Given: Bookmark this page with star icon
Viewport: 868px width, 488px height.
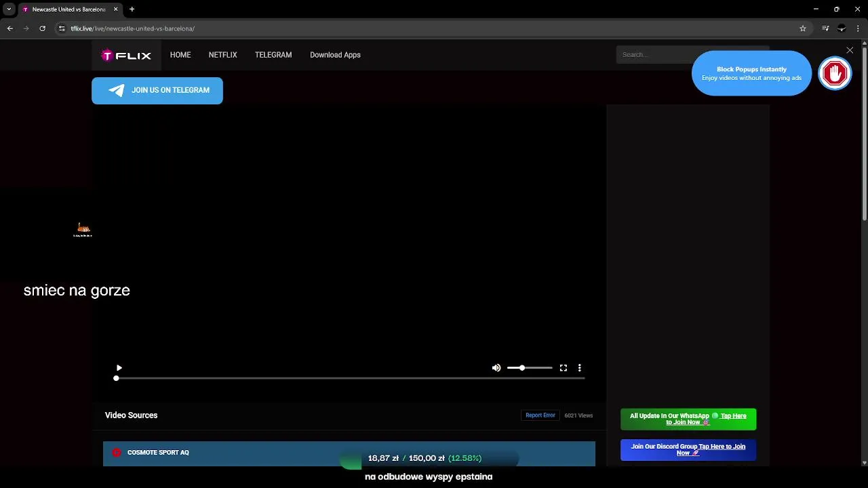Looking at the screenshot, I should pos(803,28).
